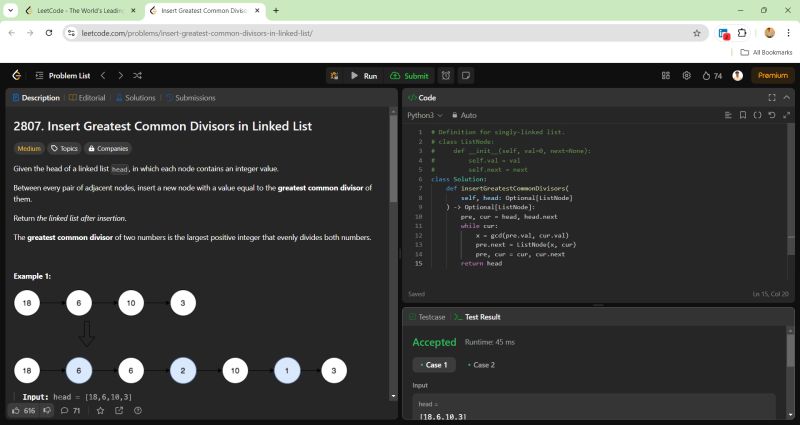Image resolution: width=800 pixels, height=425 pixels.
Task: Open the timer alarm clock icon
Action: [446, 75]
